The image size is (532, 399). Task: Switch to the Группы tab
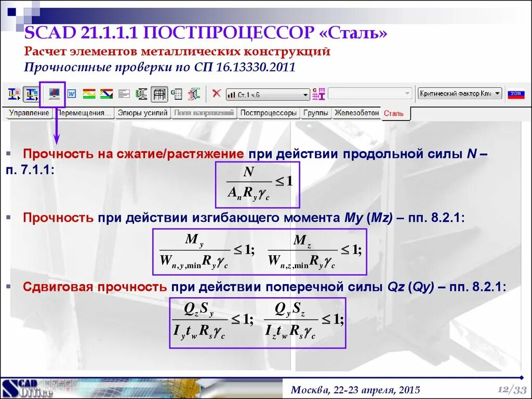coord(316,113)
